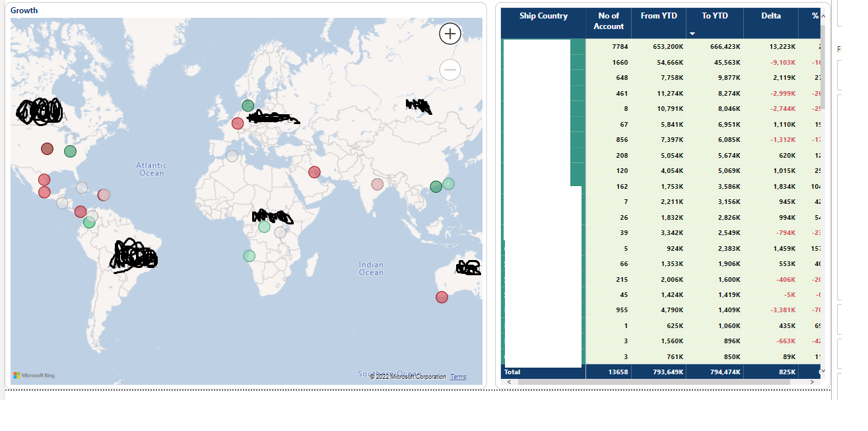Select the red bubble over western Europe
This screenshot has height=431, width=868.
238,123
